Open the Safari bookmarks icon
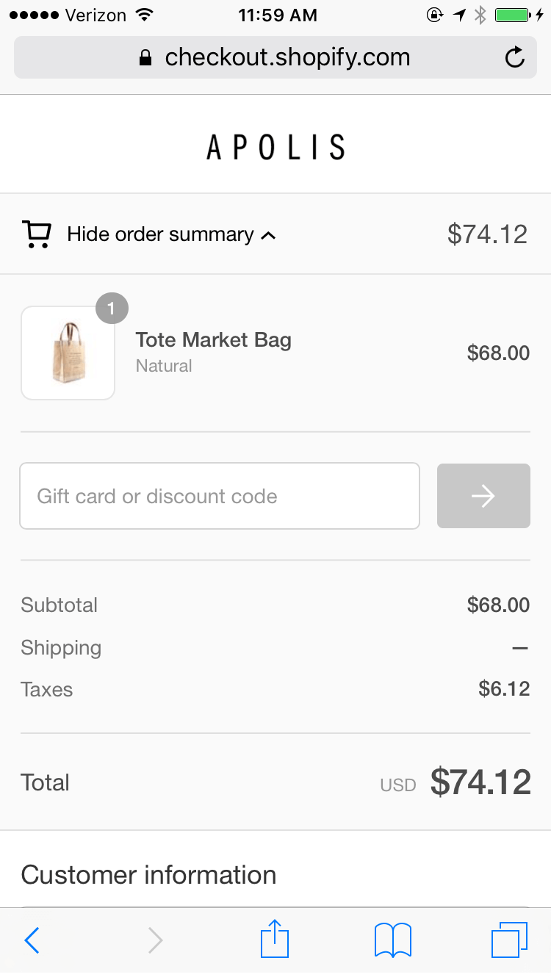The image size is (551, 980). coord(392,940)
